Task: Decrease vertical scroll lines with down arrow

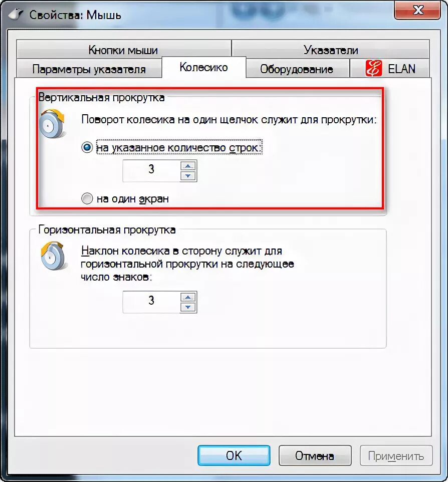Action: pyautogui.click(x=188, y=176)
